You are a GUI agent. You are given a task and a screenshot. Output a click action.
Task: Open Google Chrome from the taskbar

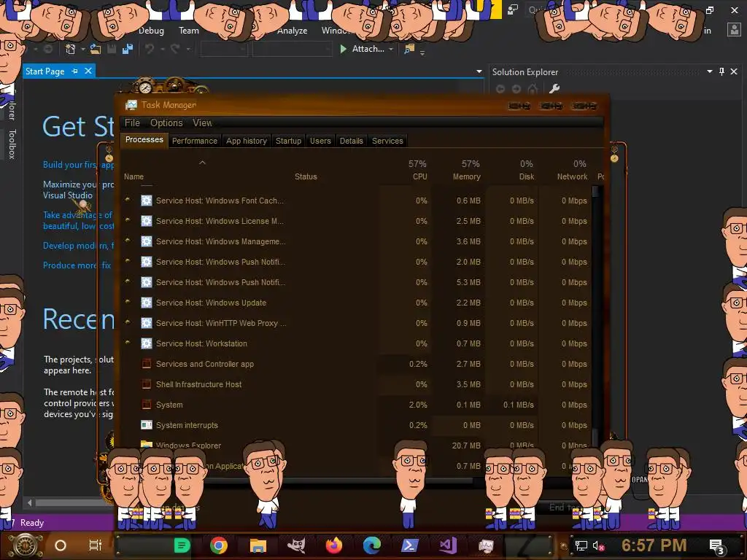[219, 545]
